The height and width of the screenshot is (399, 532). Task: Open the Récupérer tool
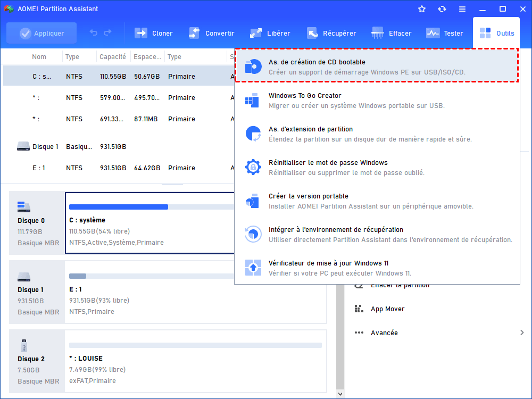(x=331, y=33)
